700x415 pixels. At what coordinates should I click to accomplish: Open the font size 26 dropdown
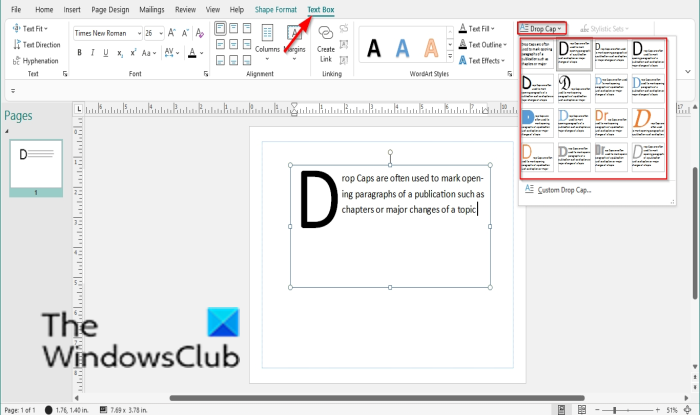161,33
